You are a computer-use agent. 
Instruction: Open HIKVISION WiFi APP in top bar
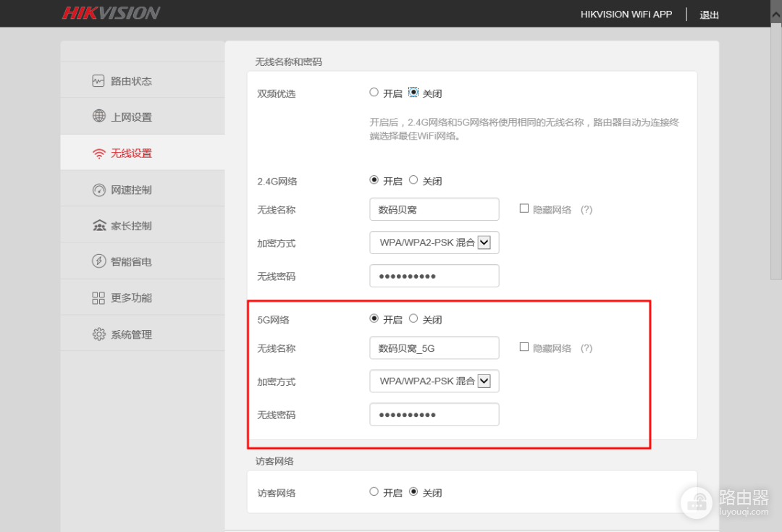(x=627, y=14)
